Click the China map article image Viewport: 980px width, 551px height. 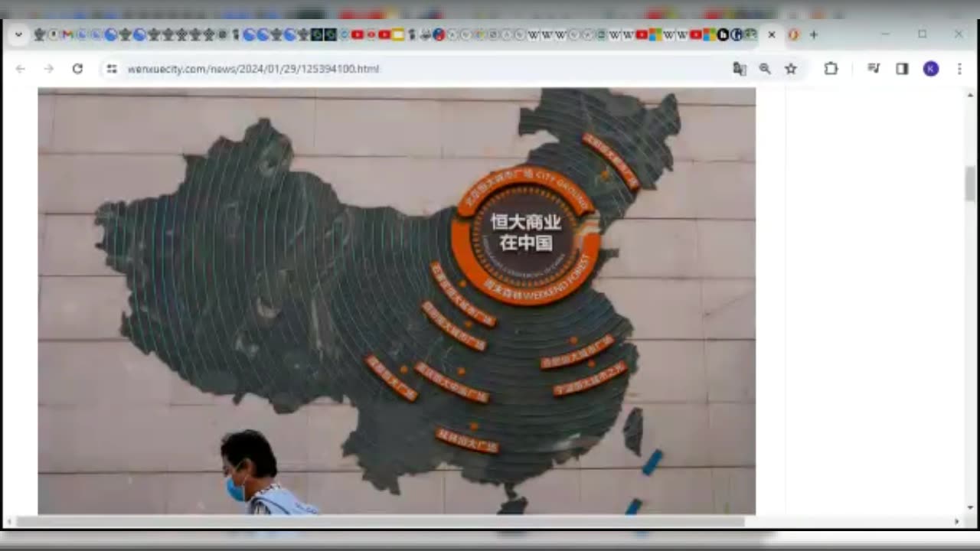[397, 301]
